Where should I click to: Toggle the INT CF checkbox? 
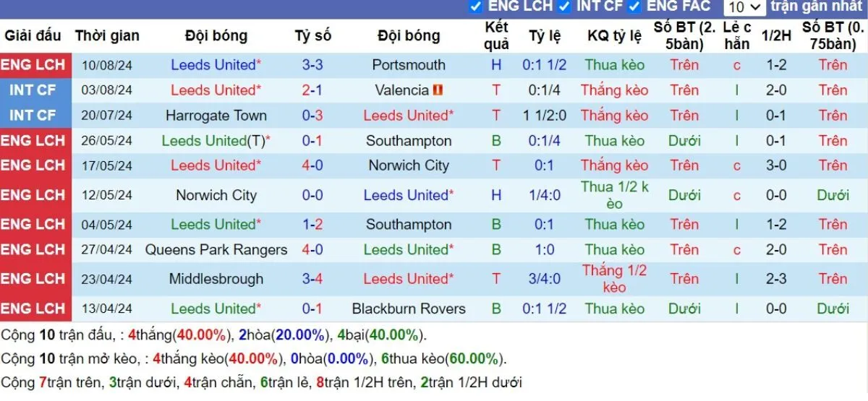[563, 6]
